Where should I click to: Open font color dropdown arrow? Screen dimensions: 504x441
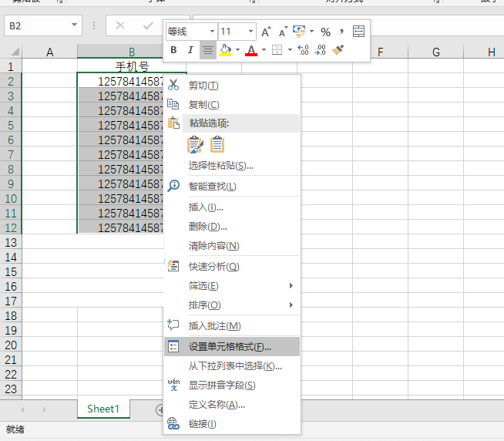264,50
